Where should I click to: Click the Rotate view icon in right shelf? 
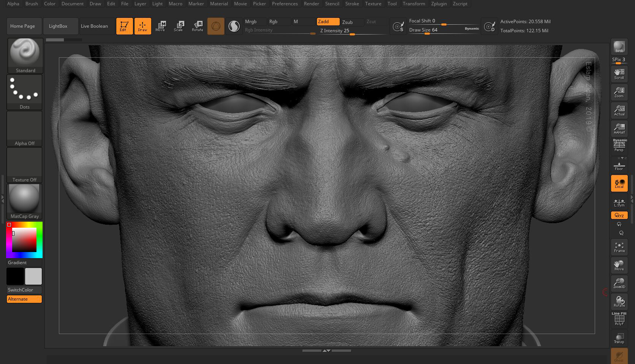[619, 301]
